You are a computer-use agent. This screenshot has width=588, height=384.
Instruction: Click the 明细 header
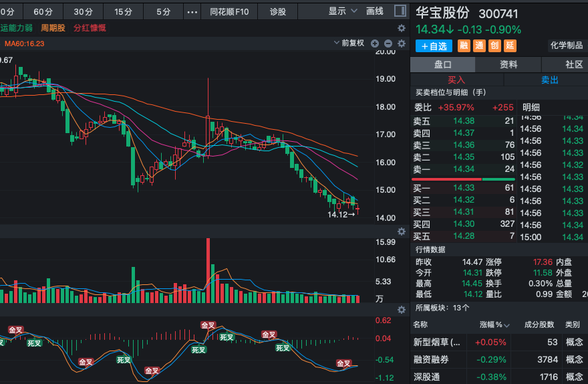pos(531,108)
